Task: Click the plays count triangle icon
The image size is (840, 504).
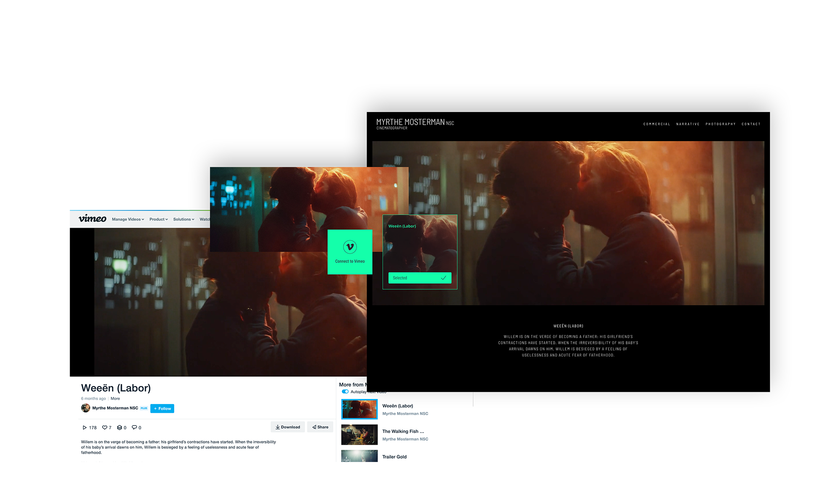Action: (x=84, y=428)
